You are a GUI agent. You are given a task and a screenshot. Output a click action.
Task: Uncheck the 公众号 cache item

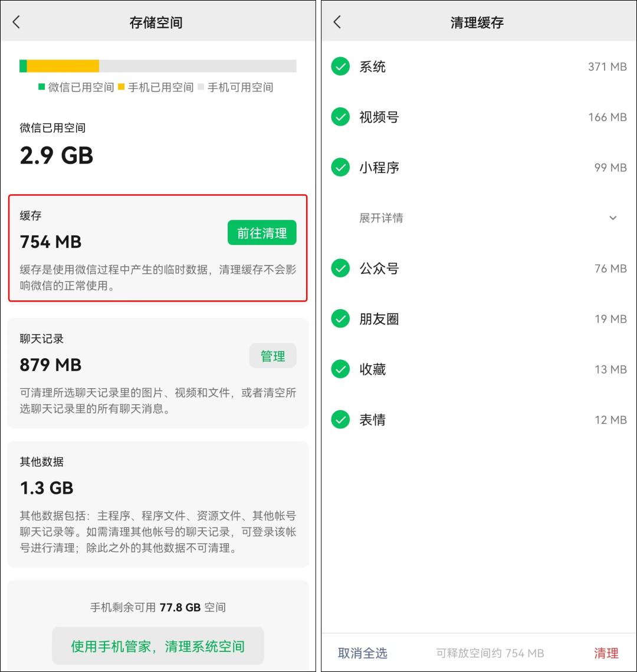[340, 268]
